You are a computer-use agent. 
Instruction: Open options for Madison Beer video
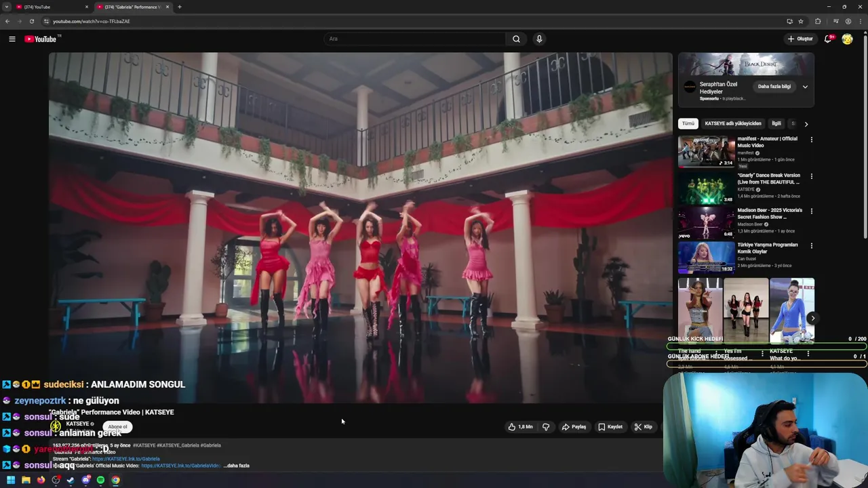[811, 211]
